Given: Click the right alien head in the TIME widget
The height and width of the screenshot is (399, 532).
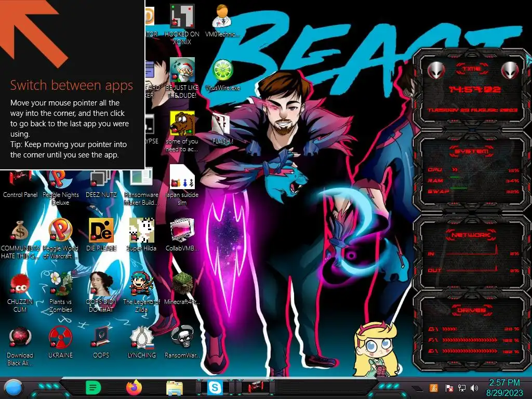Looking at the screenshot, I should 510,70.
